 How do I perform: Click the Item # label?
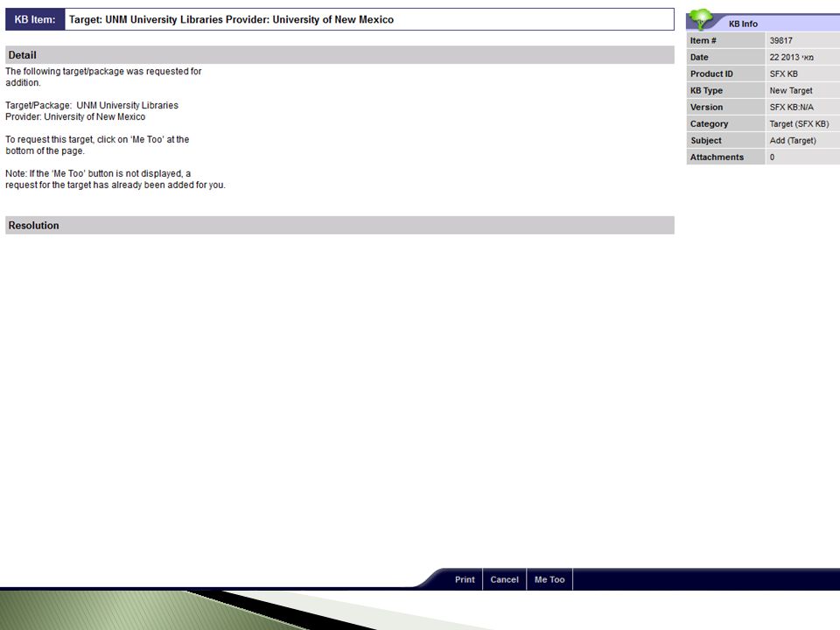pyautogui.click(x=703, y=40)
